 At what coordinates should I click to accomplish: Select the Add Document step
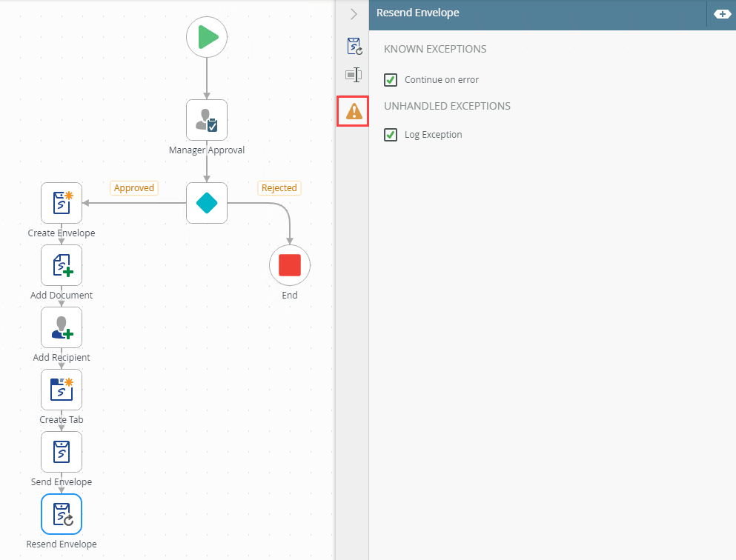click(62, 265)
